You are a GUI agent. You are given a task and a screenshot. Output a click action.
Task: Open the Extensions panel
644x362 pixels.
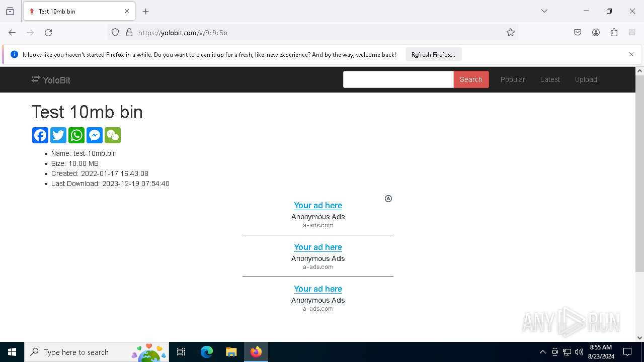tap(614, 33)
